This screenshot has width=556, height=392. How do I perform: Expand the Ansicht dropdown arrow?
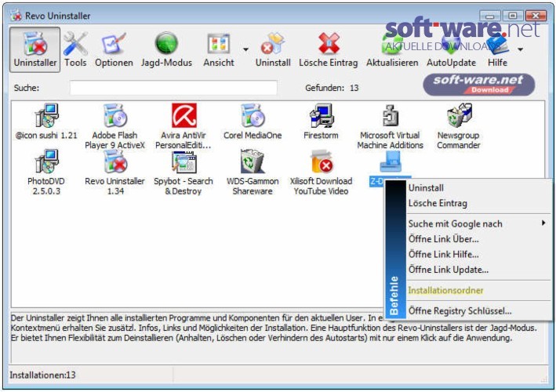[245, 49]
